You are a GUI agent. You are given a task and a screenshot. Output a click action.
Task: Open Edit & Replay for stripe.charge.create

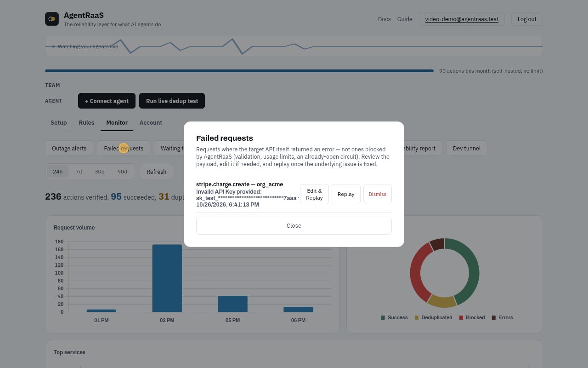314,194
